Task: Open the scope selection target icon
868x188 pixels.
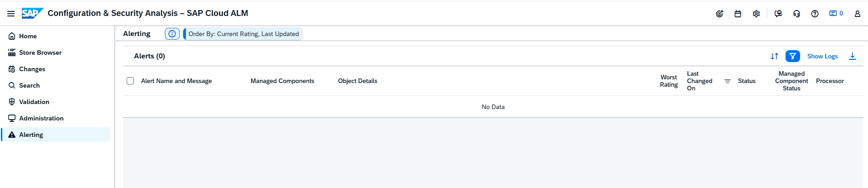Action: tap(719, 14)
